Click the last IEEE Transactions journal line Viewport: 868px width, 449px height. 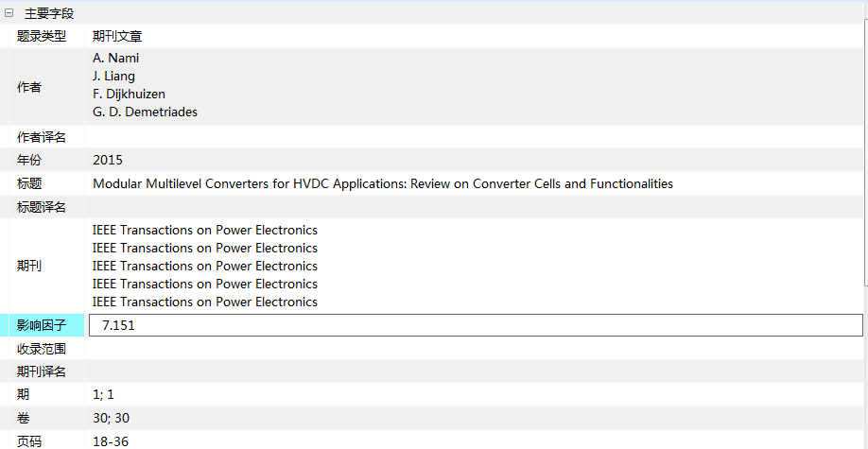205,302
